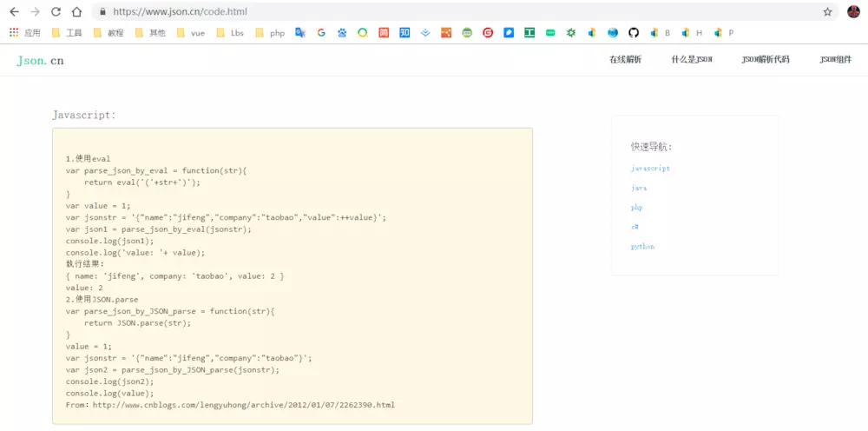Open the Google bookmark icon
This screenshot has height=431, width=868.
[321, 33]
